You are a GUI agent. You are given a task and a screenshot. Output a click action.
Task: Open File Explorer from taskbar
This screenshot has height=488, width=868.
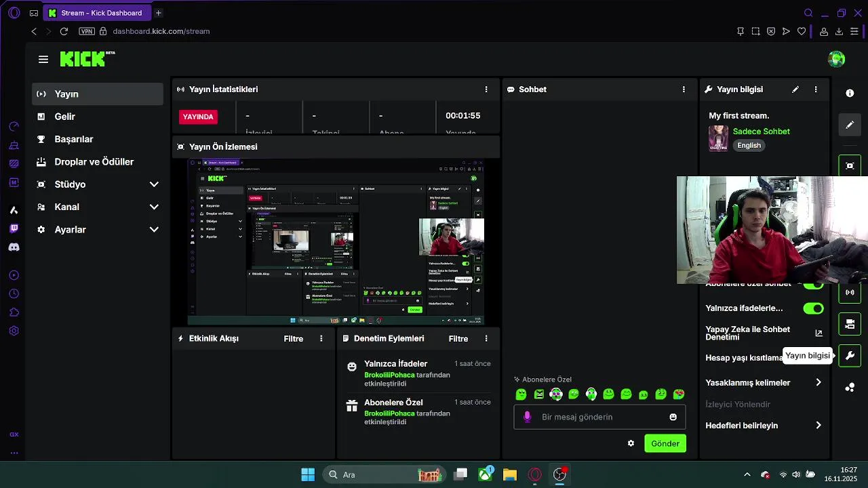[x=510, y=474]
